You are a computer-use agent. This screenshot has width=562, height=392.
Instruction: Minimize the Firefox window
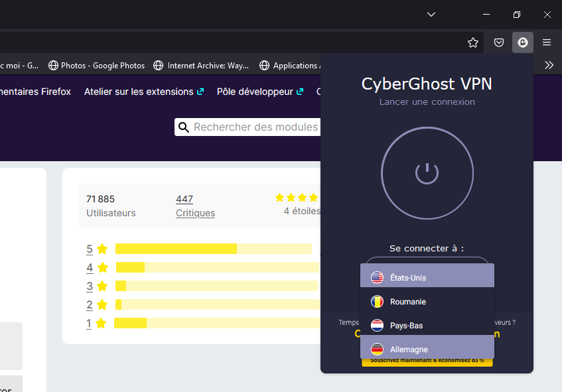[x=486, y=15]
